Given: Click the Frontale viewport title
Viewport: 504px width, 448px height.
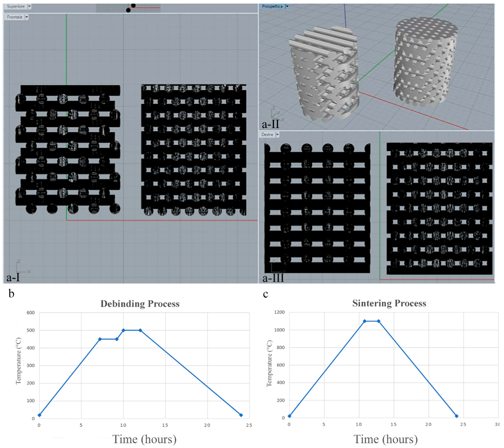Looking at the screenshot, I should tap(15, 17).
